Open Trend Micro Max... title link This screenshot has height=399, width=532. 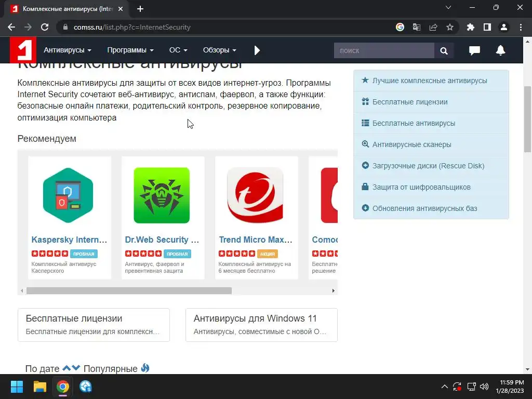256,240
